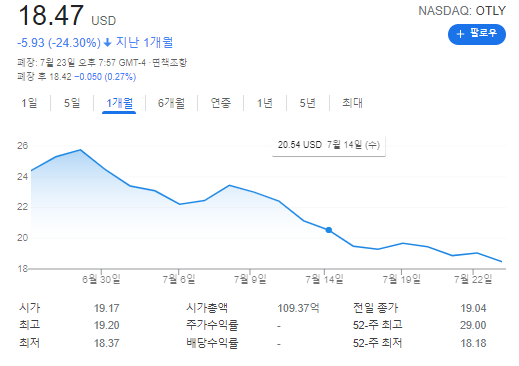Click the NASDAQ: OTLY ticker label
The height and width of the screenshot is (366, 519).
tap(462, 11)
